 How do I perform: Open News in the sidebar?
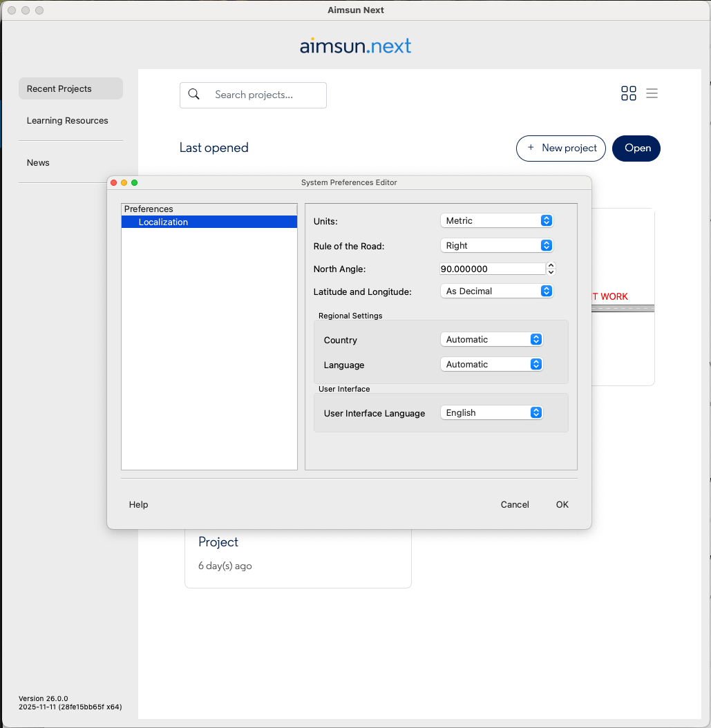click(38, 163)
